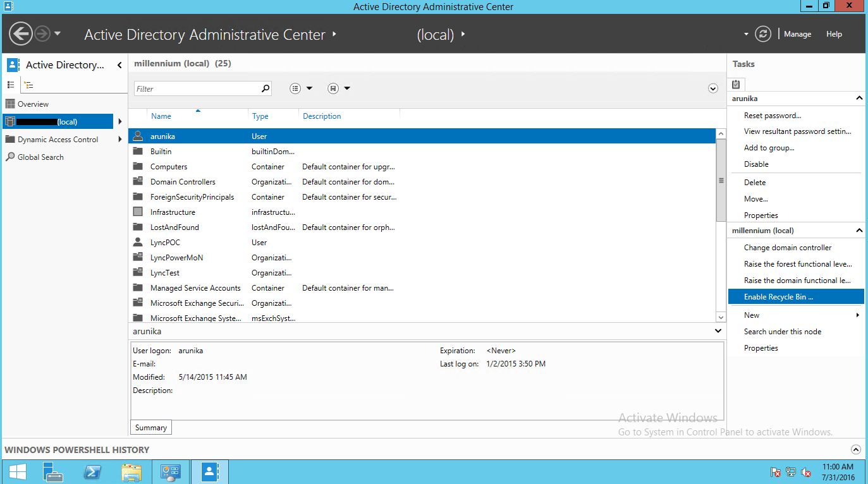
Task: Navigate back using the back arrow
Action: click(20, 33)
